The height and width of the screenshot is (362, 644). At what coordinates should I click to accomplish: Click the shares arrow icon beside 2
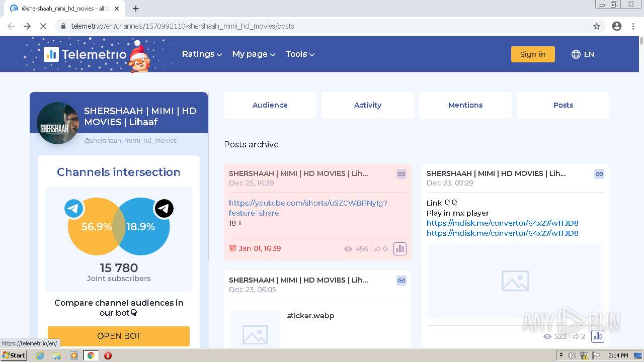pos(576,336)
